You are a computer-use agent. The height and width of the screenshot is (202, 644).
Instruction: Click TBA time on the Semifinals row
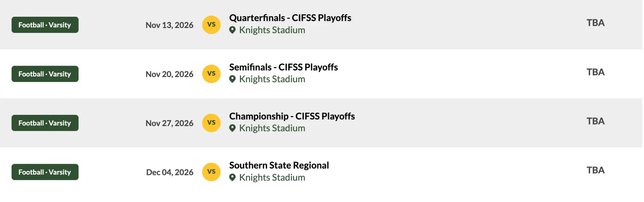coord(595,72)
